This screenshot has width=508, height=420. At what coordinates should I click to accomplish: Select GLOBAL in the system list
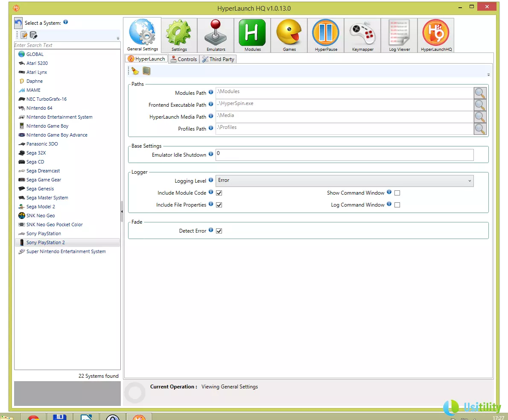coord(35,54)
